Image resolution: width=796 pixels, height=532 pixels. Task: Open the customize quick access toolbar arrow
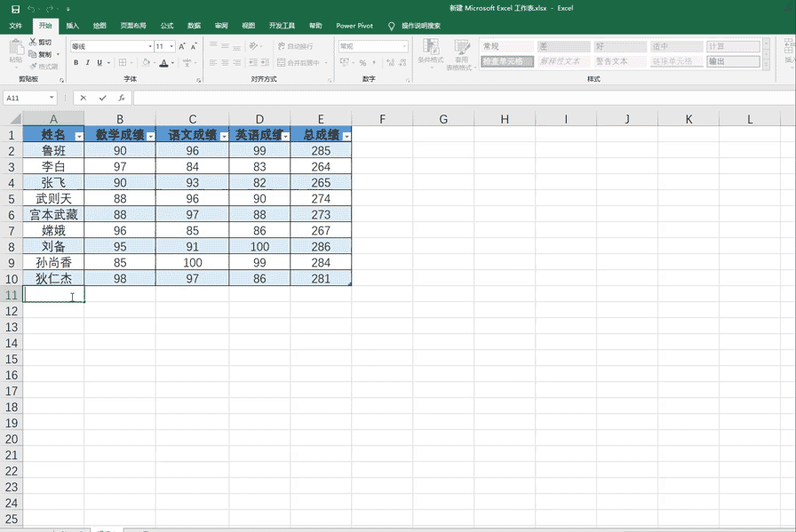tap(68, 9)
